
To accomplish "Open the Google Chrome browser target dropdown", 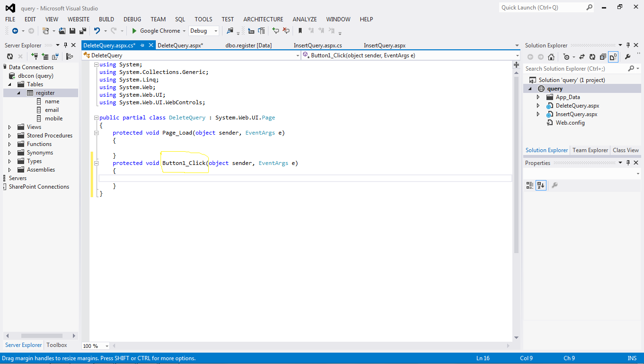I will 185,31.
